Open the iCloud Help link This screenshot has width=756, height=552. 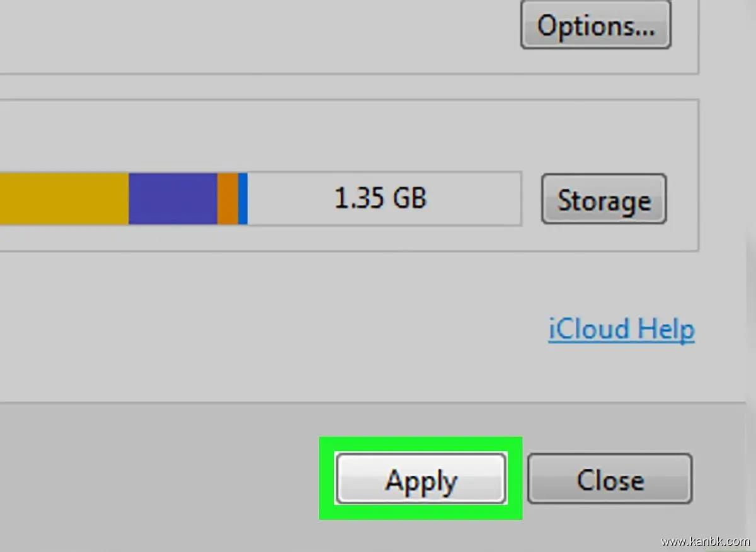point(621,329)
